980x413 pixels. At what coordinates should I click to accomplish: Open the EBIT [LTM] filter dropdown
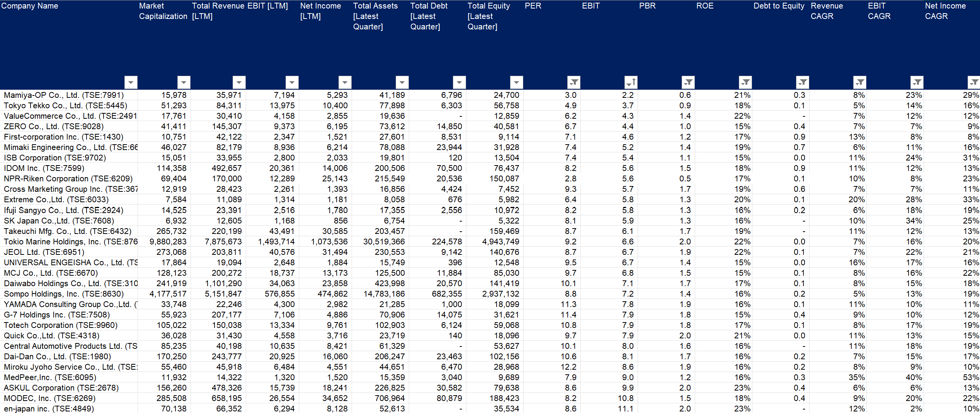292,82
